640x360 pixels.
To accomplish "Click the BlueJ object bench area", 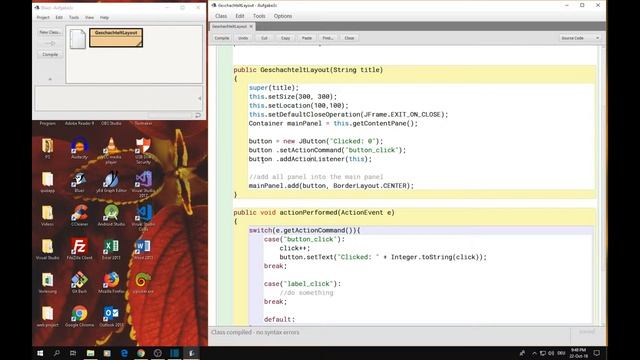I will (118, 98).
